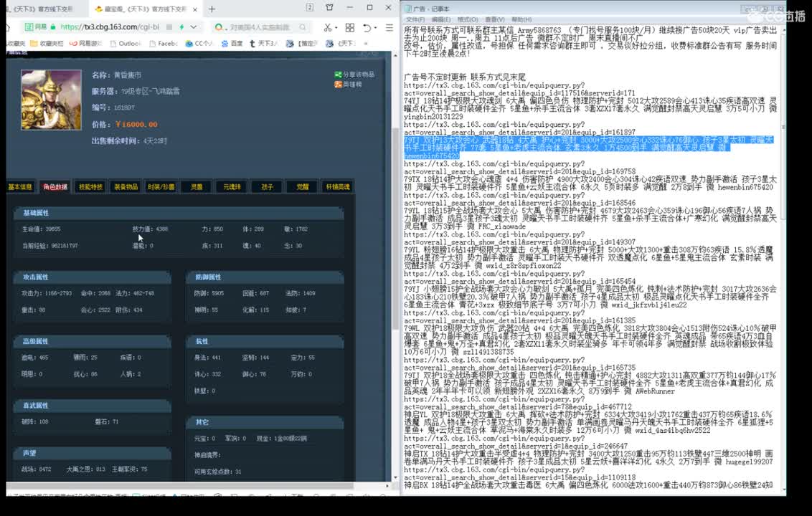Open the skin shirt icon in title bar
The height and width of the screenshot is (516, 812).
[329, 7]
